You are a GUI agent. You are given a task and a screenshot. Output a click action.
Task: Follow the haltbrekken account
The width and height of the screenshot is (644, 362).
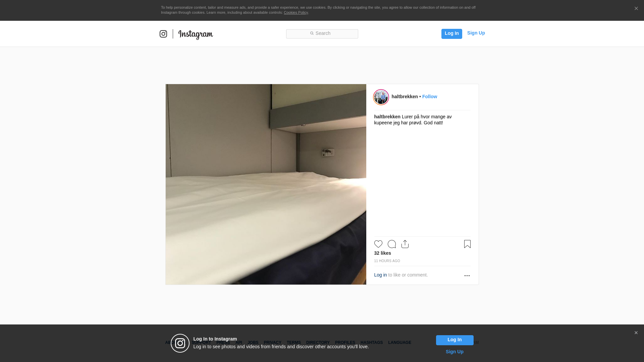[x=430, y=97]
